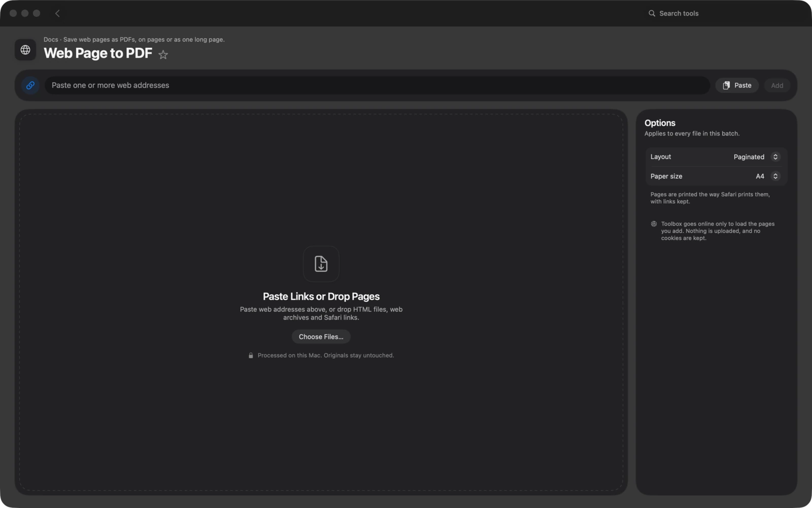Click 'Toolbox goes online only' note

pyautogui.click(x=718, y=231)
